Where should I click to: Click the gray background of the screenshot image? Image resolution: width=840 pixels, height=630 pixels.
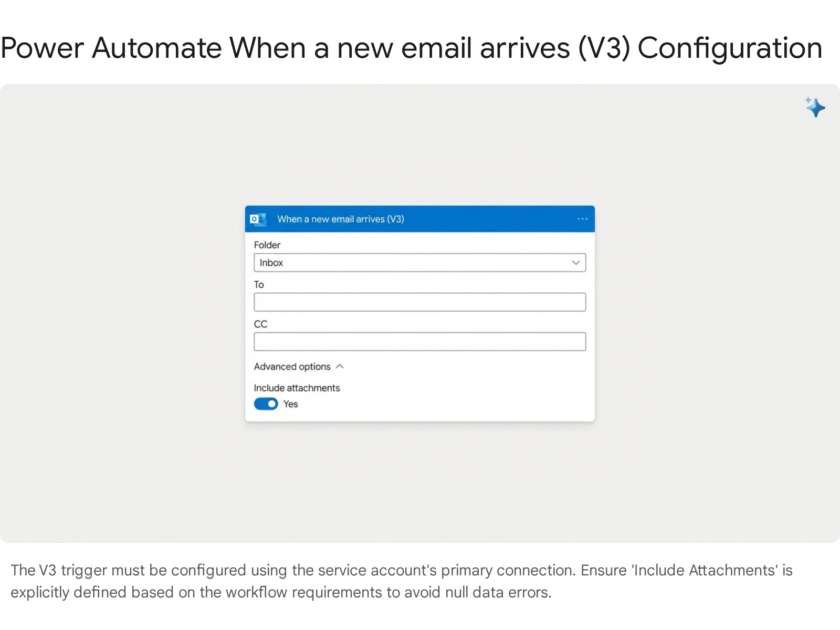(131, 315)
